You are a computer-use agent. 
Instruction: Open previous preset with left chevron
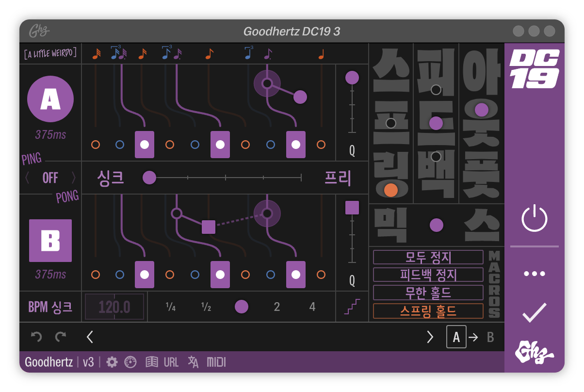tap(89, 336)
